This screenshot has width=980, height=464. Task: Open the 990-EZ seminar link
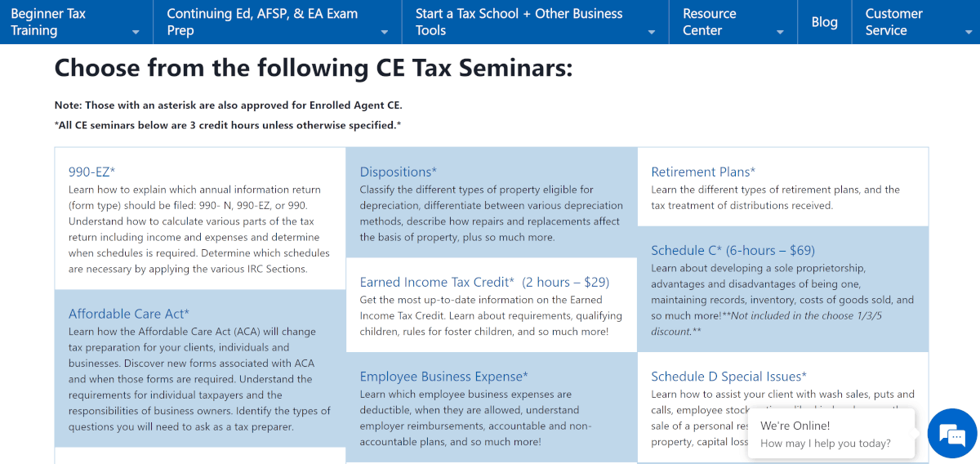(x=91, y=172)
